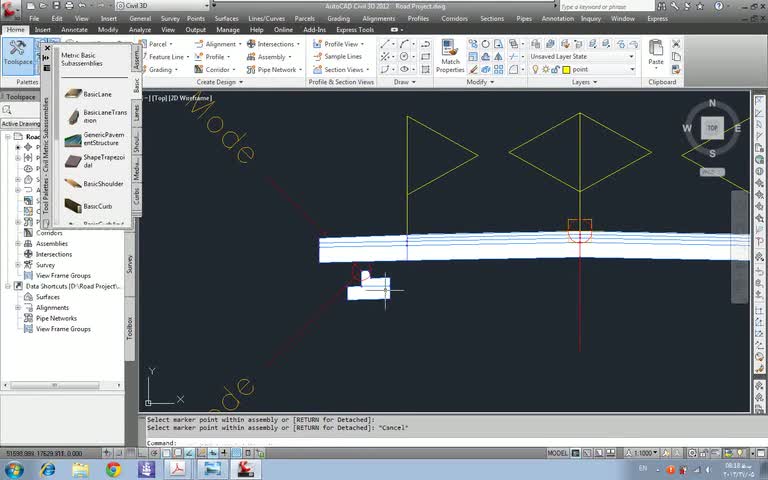
Task: Click the Toolspace horizontal scrollbar
Action: pyautogui.click(x=62, y=385)
